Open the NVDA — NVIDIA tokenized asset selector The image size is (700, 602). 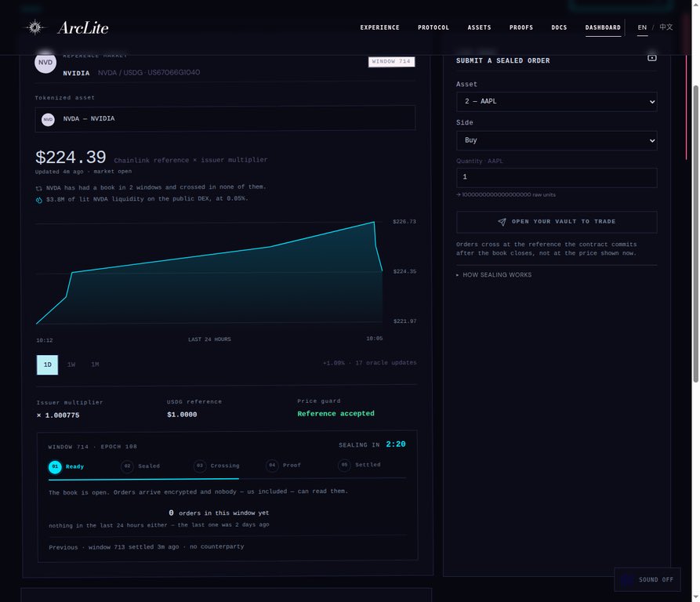[x=225, y=118]
